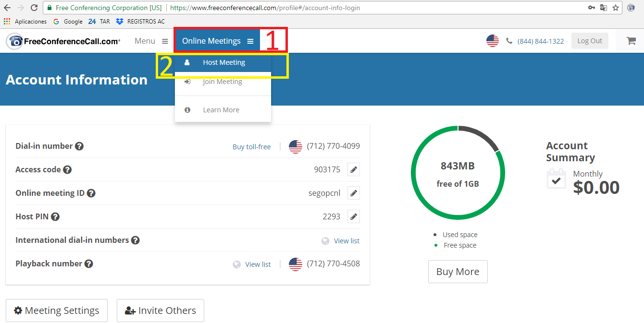The width and height of the screenshot is (644, 323).
Task: Open help tooltip for Dial-in number
Action: [79, 146]
